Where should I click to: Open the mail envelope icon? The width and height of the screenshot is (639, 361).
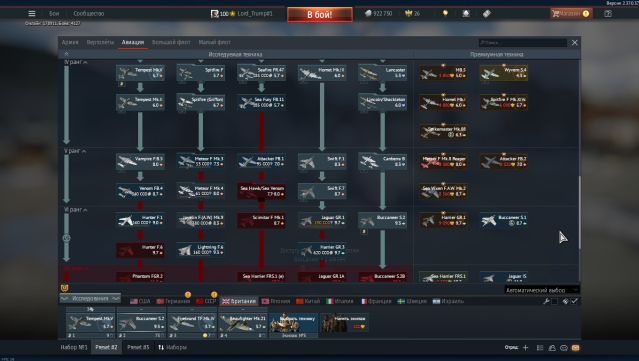[x=575, y=348]
